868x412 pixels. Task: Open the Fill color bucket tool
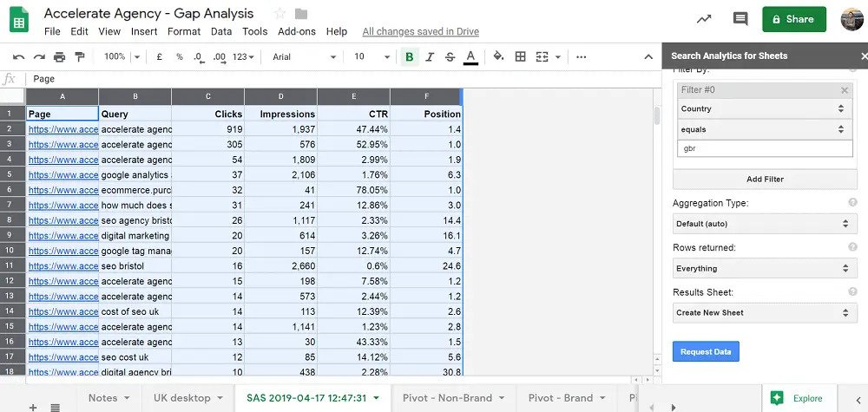[498, 56]
